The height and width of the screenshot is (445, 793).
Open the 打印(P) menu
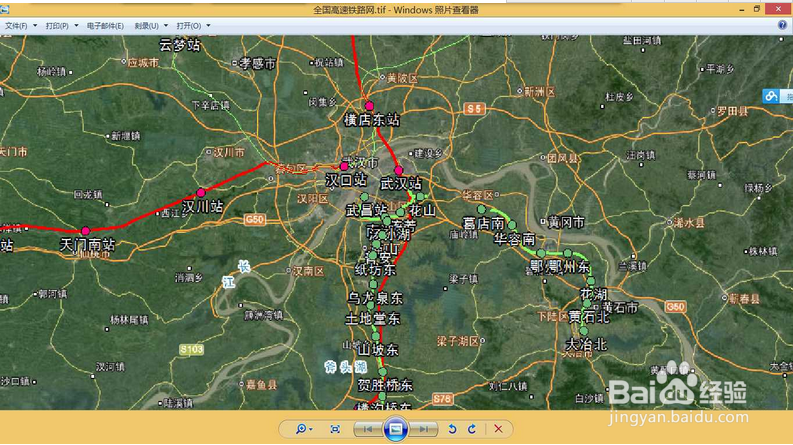pyautogui.click(x=57, y=26)
